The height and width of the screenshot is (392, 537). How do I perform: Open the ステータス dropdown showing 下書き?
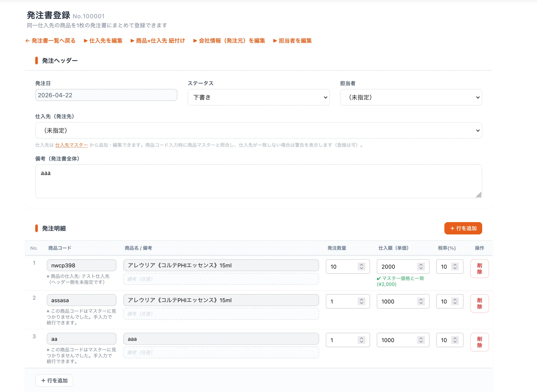(x=259, y=97)
